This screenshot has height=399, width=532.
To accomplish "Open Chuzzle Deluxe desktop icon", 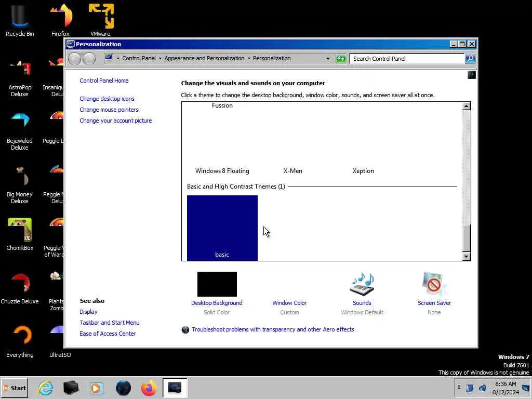I will tap(20, 288).
